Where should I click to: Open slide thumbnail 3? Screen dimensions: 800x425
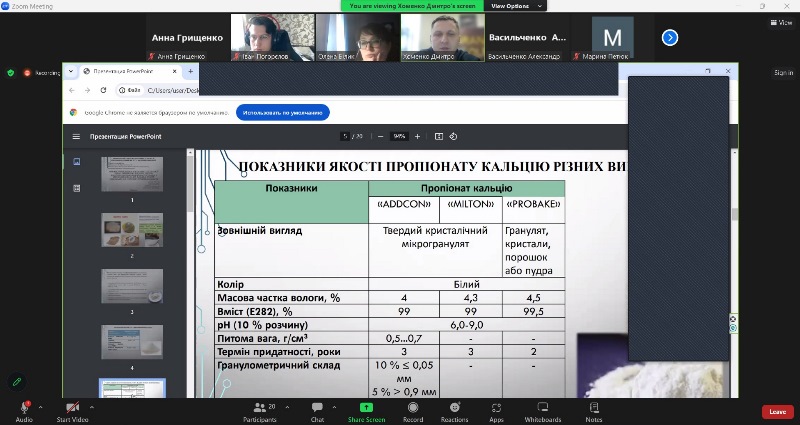point(132,286)
